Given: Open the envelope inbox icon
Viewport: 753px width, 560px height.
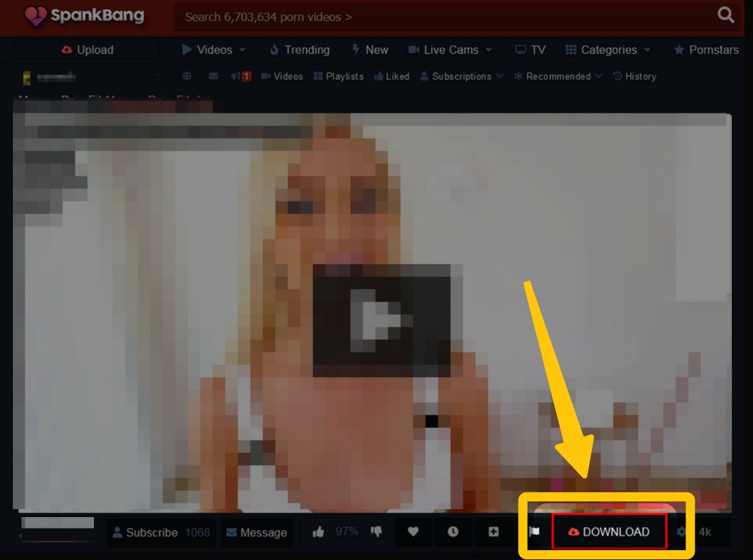Looking at the screenshot, I should point(214,77).
